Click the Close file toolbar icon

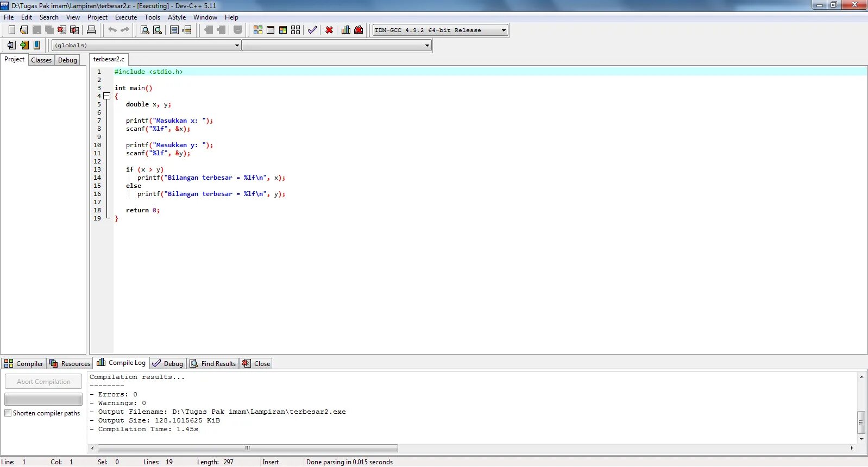tap(62, 30)
